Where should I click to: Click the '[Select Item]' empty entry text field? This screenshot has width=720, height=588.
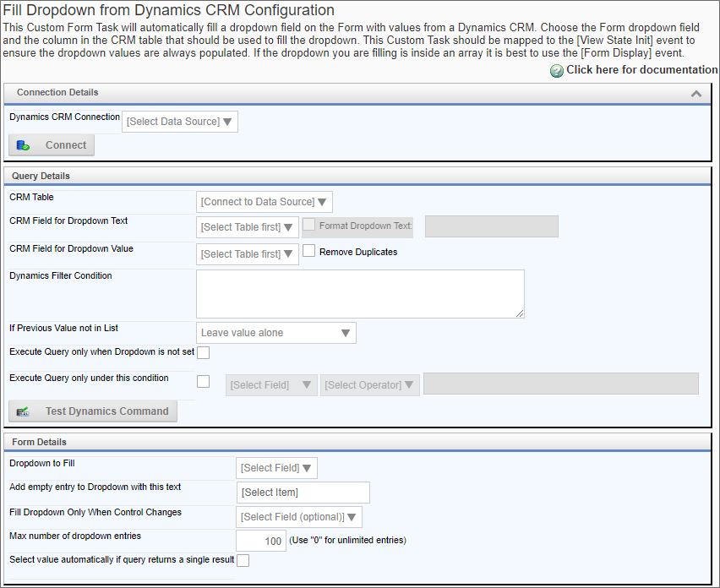(x=303, y=493)
